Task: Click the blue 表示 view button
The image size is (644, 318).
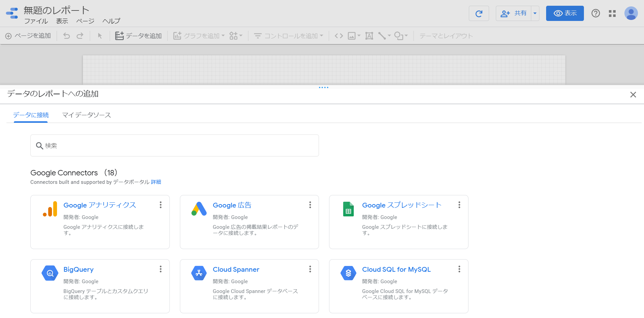Action: [x=565, y=14]
